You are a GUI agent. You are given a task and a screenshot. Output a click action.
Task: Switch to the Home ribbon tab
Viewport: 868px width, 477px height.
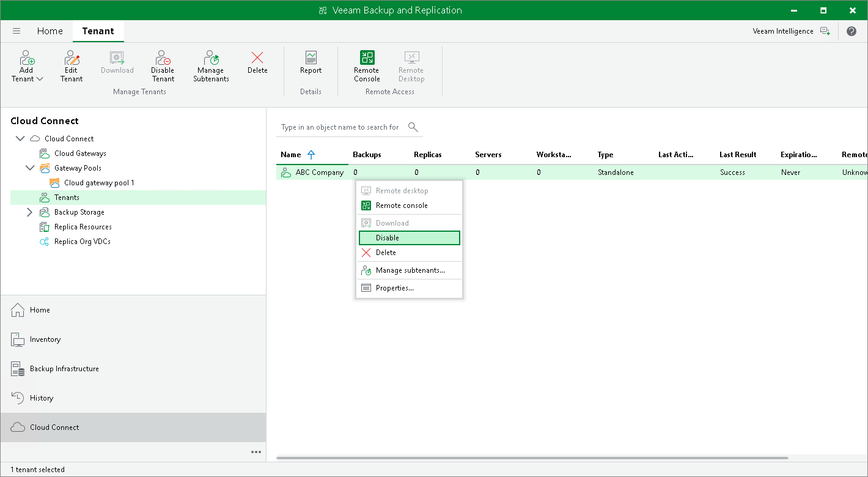pos(50,31)
